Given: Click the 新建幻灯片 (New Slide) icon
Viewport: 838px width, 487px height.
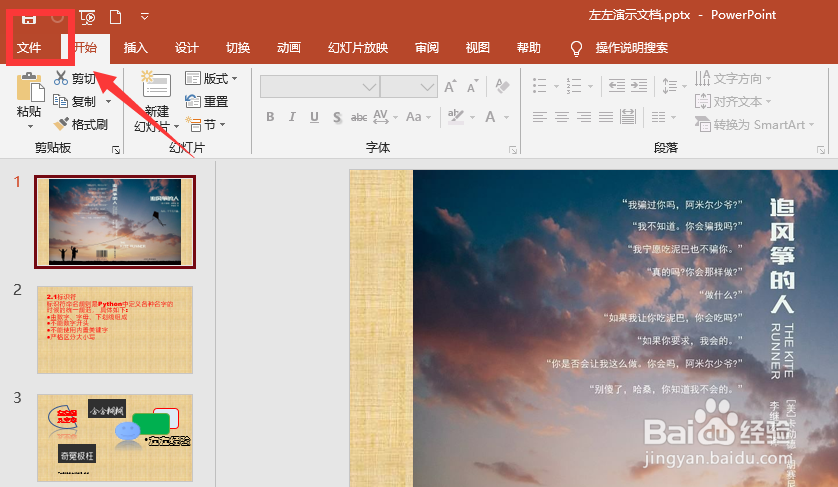Looking at the screenshot, I should (x=156, y=84).
